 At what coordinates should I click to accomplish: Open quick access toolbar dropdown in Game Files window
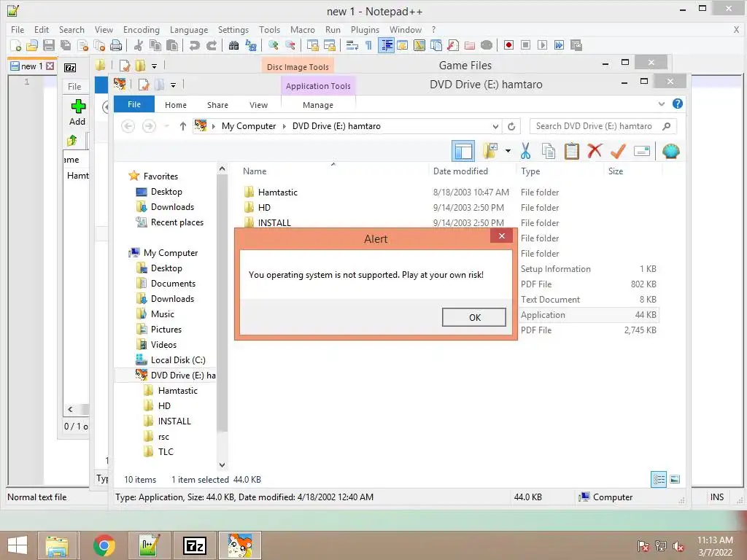[x=154, y=66]
